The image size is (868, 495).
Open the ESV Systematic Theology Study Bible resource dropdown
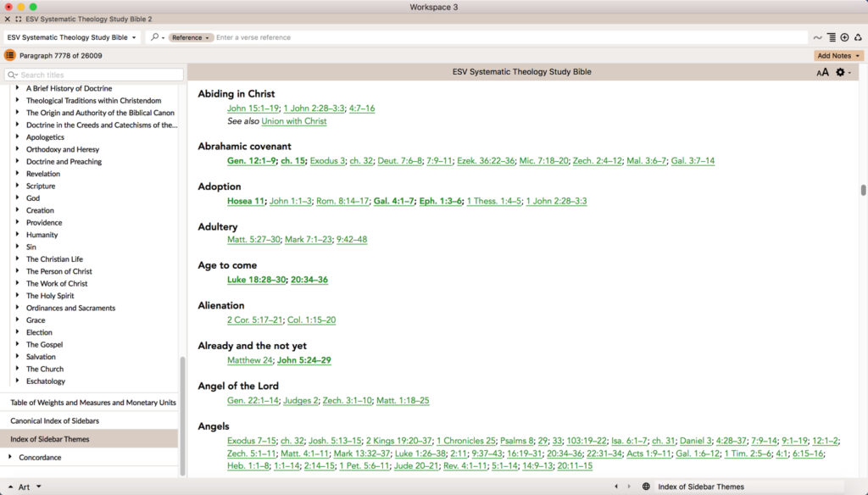[x=72, y=37]
